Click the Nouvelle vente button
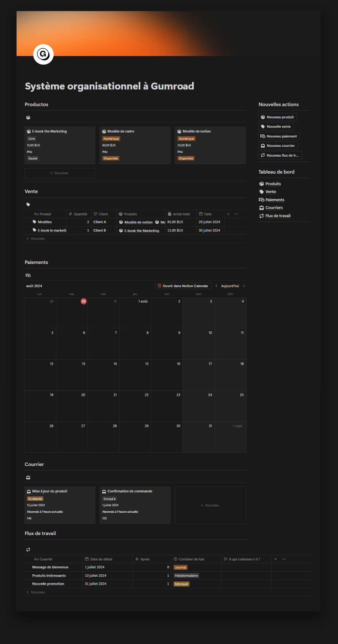338x644 pixels. (x=276, y=127)
